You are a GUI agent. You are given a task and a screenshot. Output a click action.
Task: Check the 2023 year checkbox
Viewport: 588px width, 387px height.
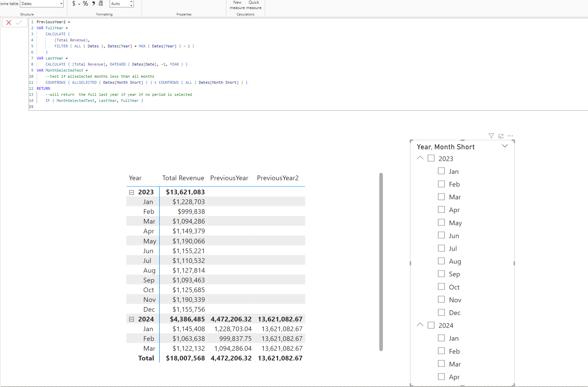click(x=431, y=158)
